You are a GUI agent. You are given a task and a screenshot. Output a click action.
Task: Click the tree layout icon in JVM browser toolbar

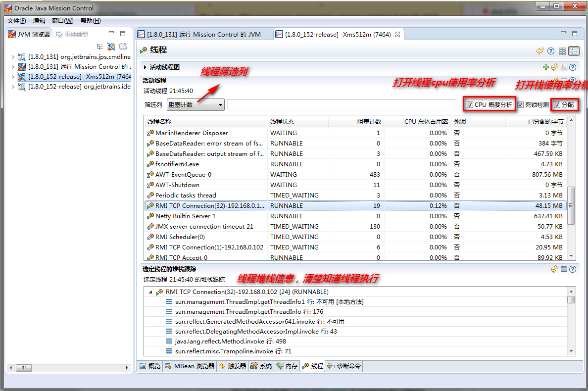click(x=100, y=47)
